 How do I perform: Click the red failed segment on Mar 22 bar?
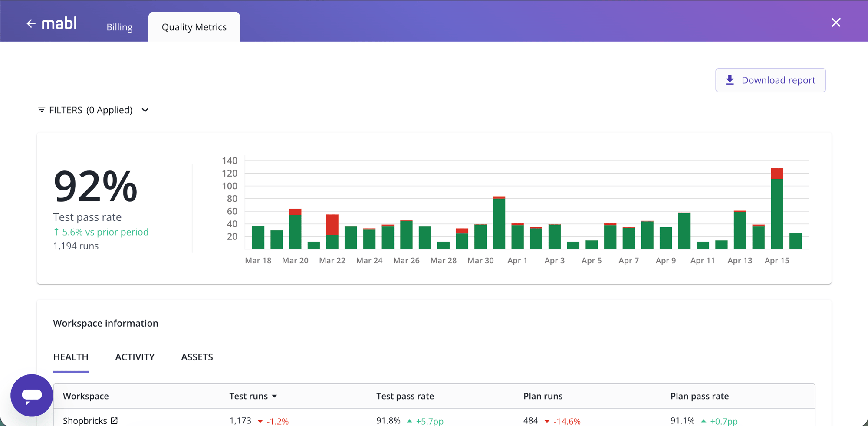tap(332, 224)
